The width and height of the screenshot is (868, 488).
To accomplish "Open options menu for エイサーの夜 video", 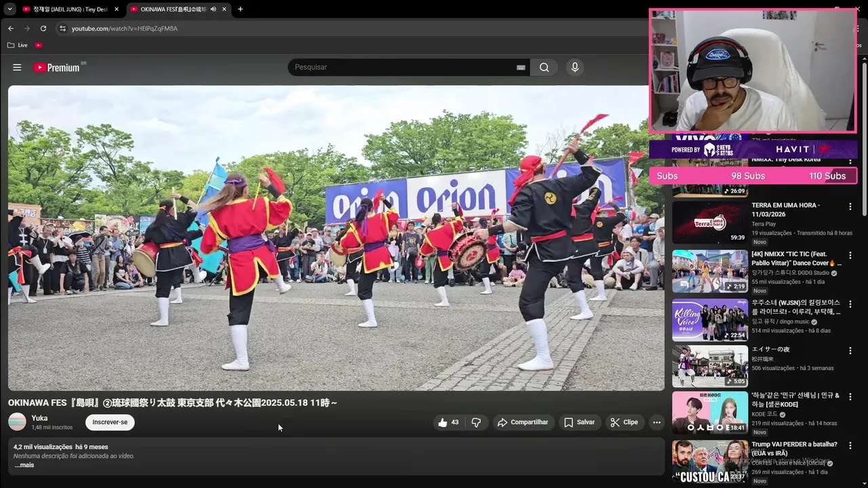I will click(x=850, y=350).
